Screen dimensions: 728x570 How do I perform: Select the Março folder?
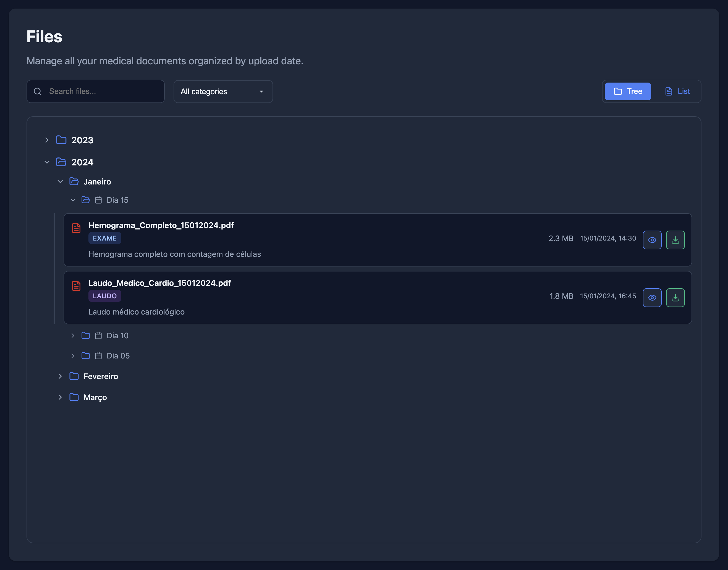click(96, 397)
